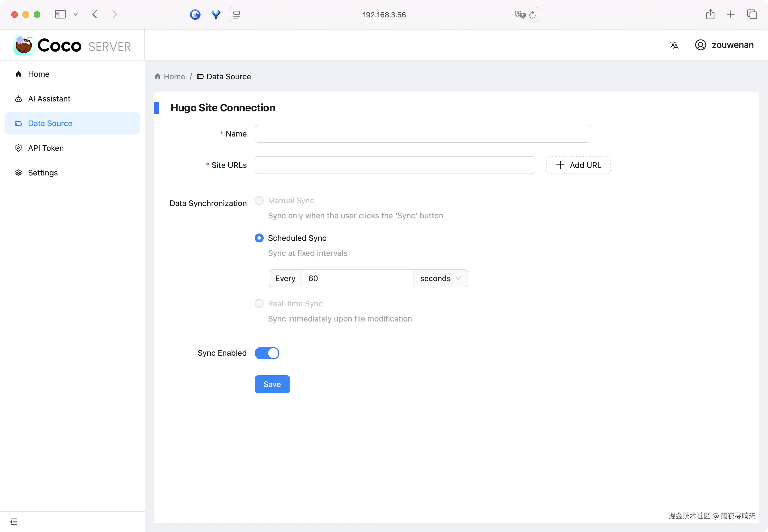
Task: Expand the browser sidebar options chevron
Action: point(76,14)
